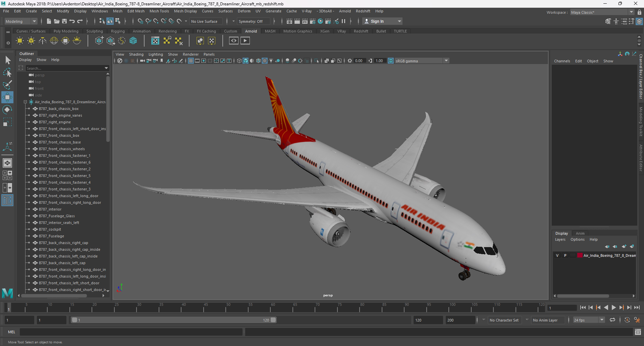Click the Open Scene folder icon
The height and width of the screenshot is (346, 644).
tap(57, 21)
